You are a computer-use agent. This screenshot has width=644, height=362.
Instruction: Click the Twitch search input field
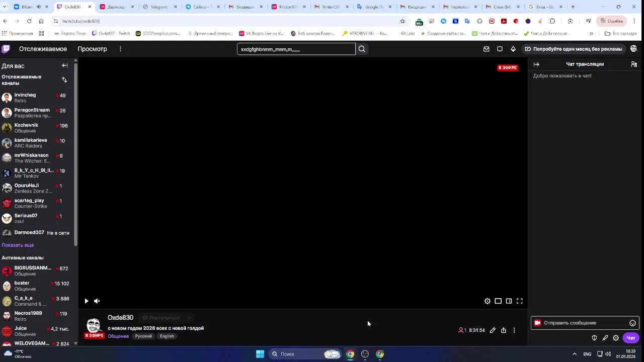tap(296, 49)
